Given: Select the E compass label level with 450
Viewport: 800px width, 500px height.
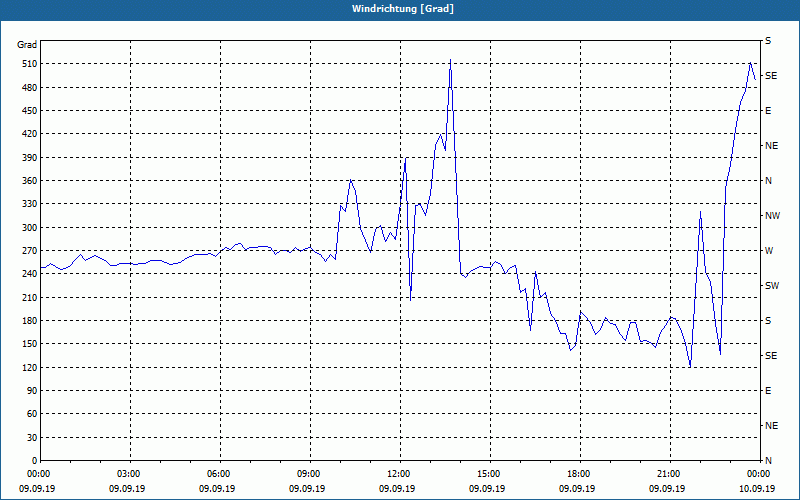Looking at the screenshot, I should click(768, 111).
